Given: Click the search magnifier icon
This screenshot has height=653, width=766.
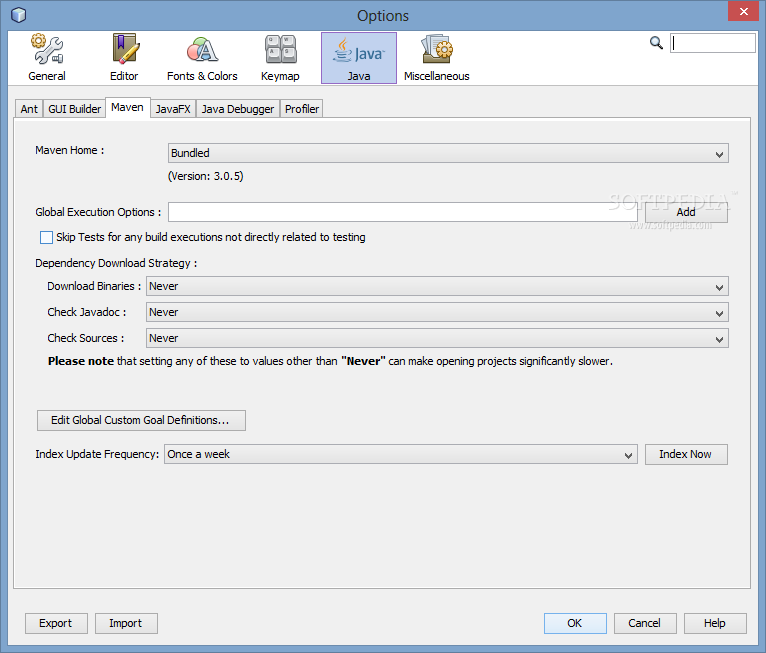Looking at the screenshot, I should point(656,43).
